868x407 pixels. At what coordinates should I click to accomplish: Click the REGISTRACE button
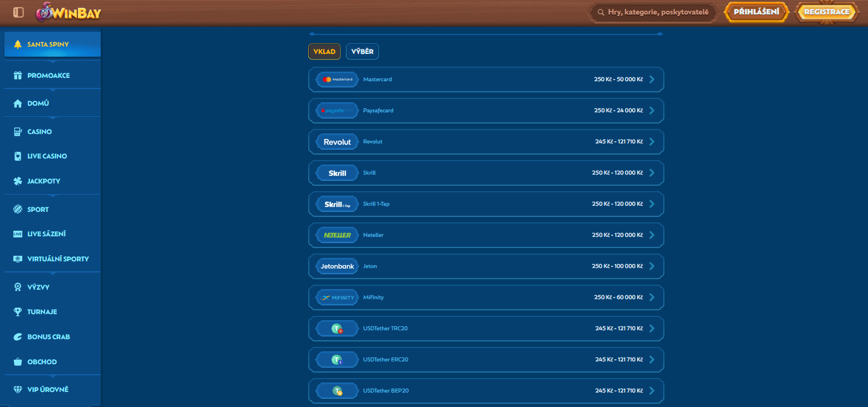(827, 12)
